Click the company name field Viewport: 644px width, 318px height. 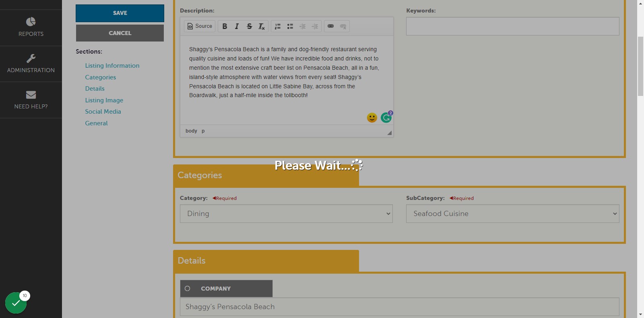(x=400, y=307)
